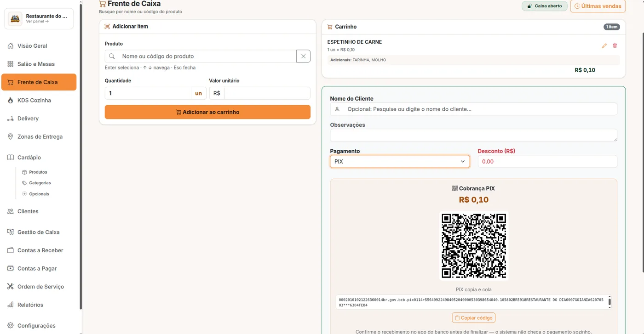This screenshot has width=644, height=334.
Task: Click the 1 item badge
Action: click(x=612, y=27)
